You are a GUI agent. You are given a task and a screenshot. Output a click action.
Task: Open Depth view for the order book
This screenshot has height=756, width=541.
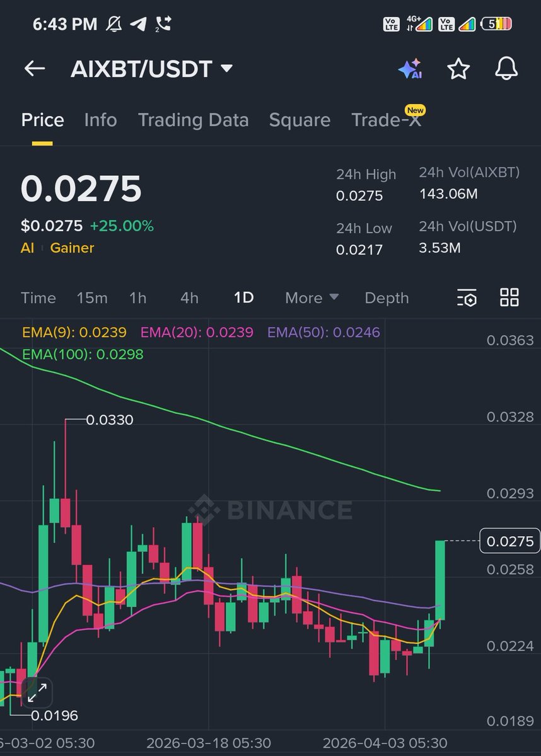tap(387, 298)
